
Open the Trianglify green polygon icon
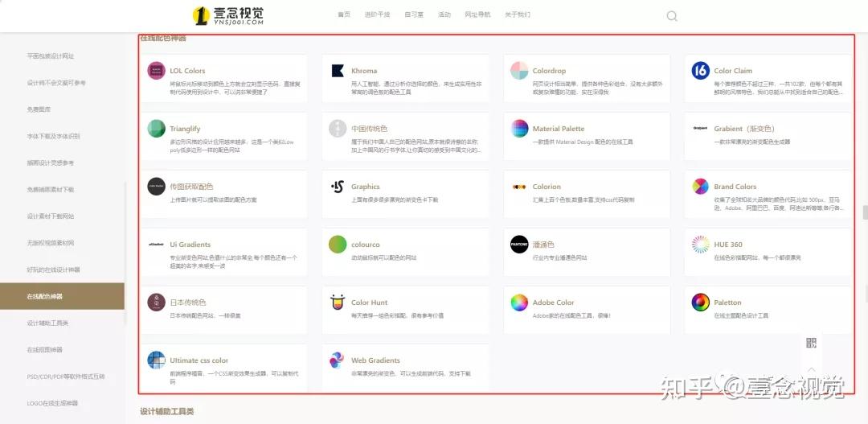(157, 129)
